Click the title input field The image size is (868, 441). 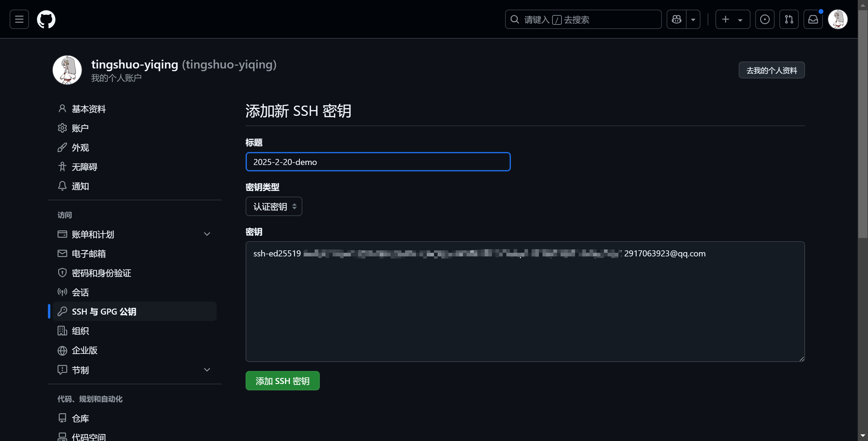tap(378, 162)
